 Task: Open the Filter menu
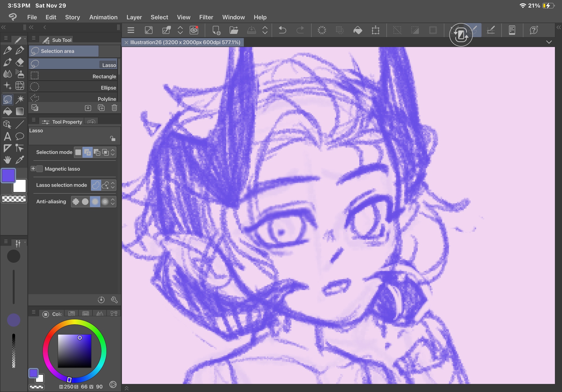[x=206, y=17]
